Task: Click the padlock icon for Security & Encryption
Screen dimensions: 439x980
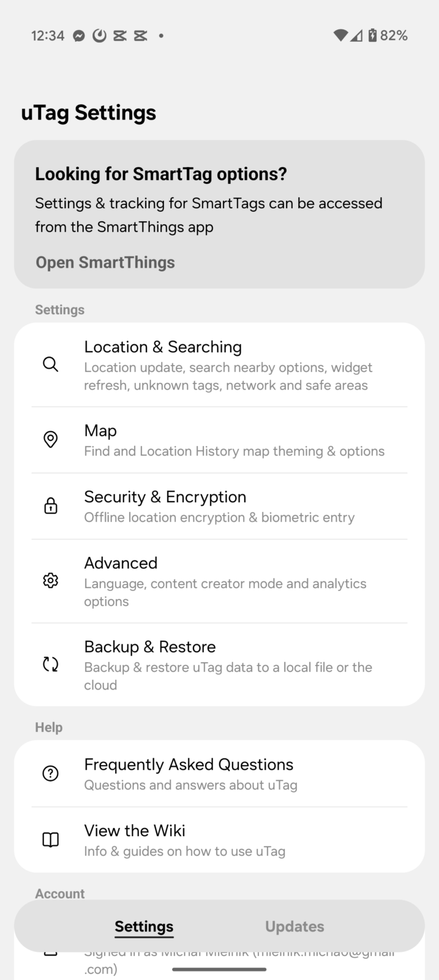Action: coord(51,506)
